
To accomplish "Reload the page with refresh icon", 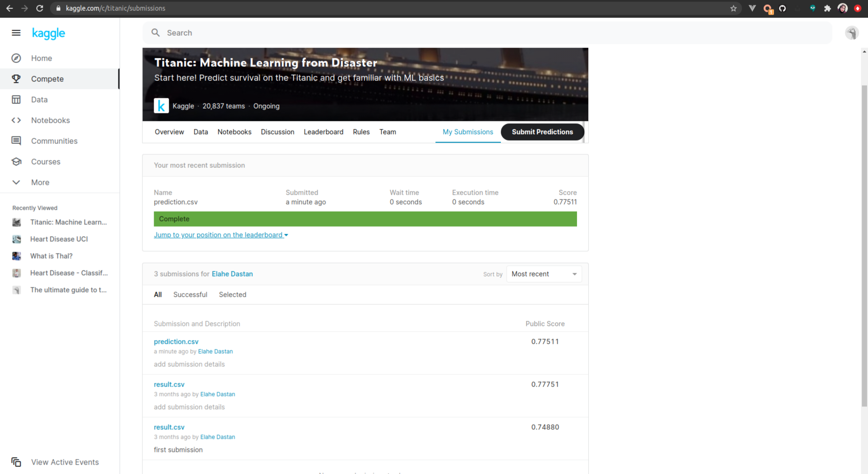I will 39,8.
